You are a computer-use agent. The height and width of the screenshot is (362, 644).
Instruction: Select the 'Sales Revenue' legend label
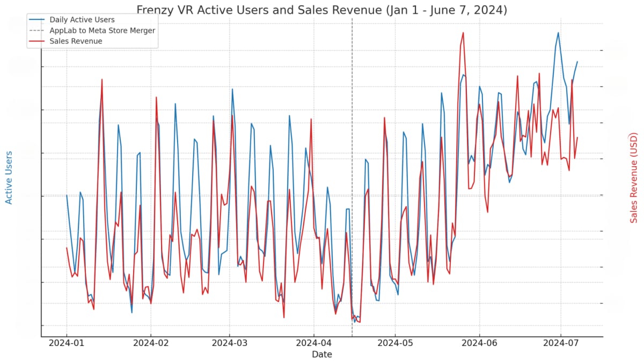[76, 41]
